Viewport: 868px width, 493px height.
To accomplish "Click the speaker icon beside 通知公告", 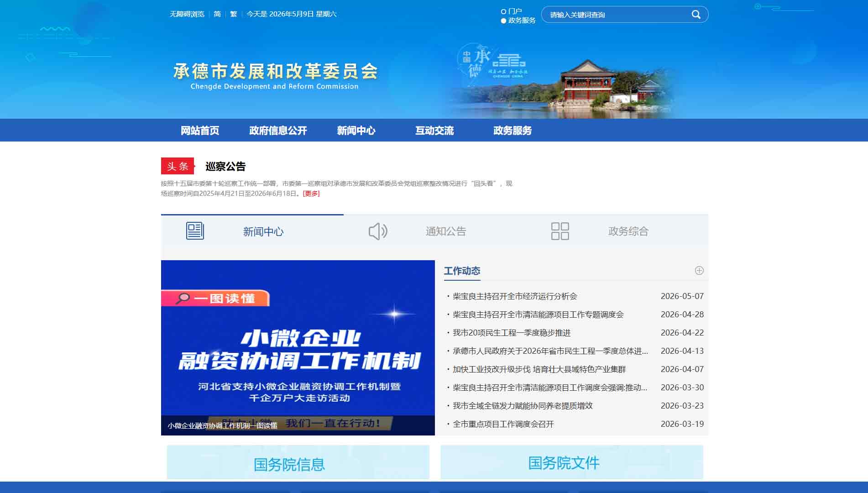I will 378,231.
